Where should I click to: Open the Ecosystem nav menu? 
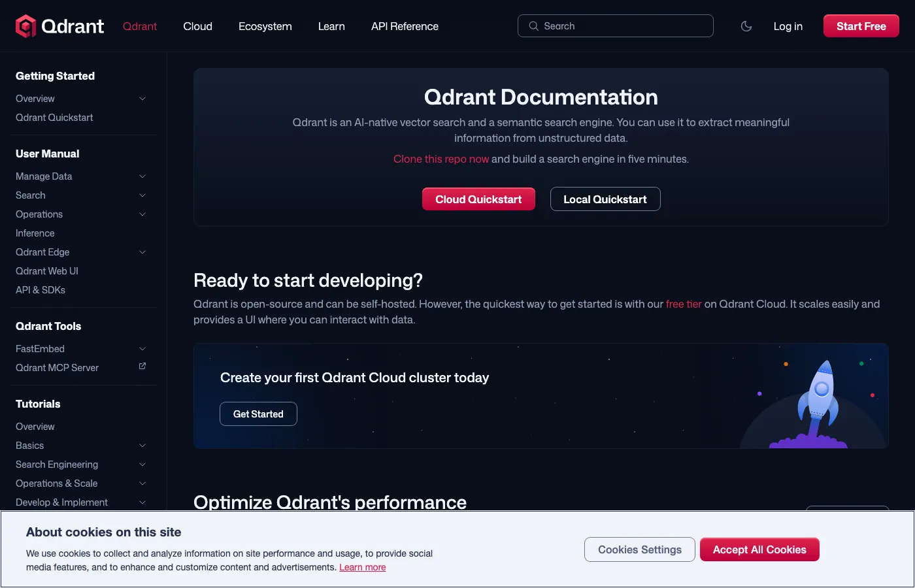coord(265,26)
